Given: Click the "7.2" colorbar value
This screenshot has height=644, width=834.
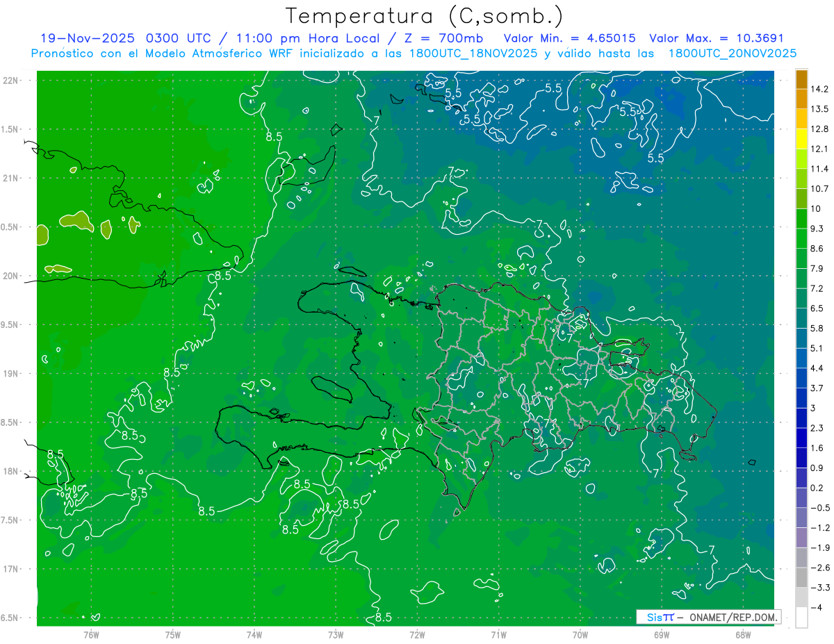Looking at the screenshot, I should [x=817, y=288].
